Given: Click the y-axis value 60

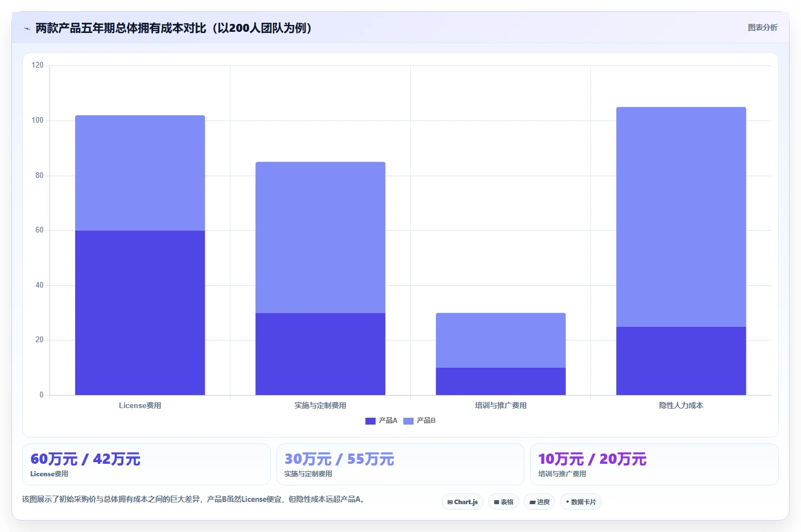Looking at the screenshot, I should point(39,230).
